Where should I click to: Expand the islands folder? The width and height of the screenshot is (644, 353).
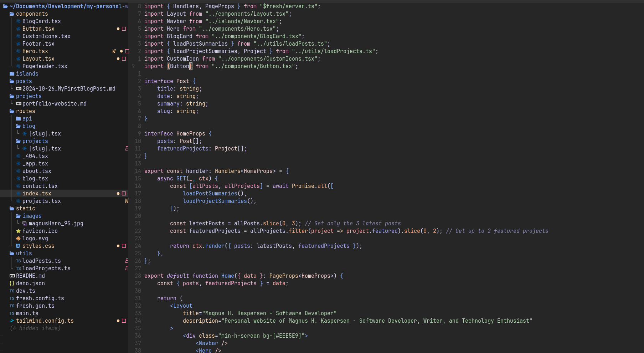pyautogui.click(x=12, y=74)
